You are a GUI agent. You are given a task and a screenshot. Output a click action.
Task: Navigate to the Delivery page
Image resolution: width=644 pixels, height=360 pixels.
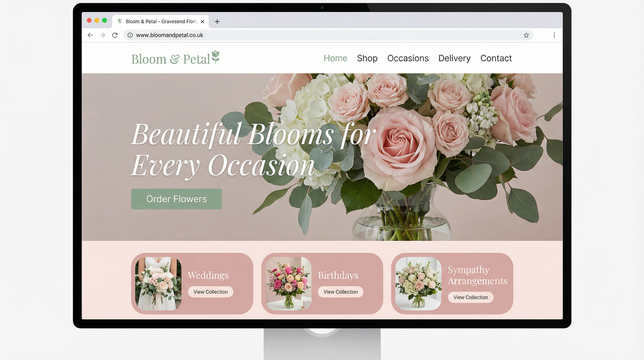pos(454,58)
